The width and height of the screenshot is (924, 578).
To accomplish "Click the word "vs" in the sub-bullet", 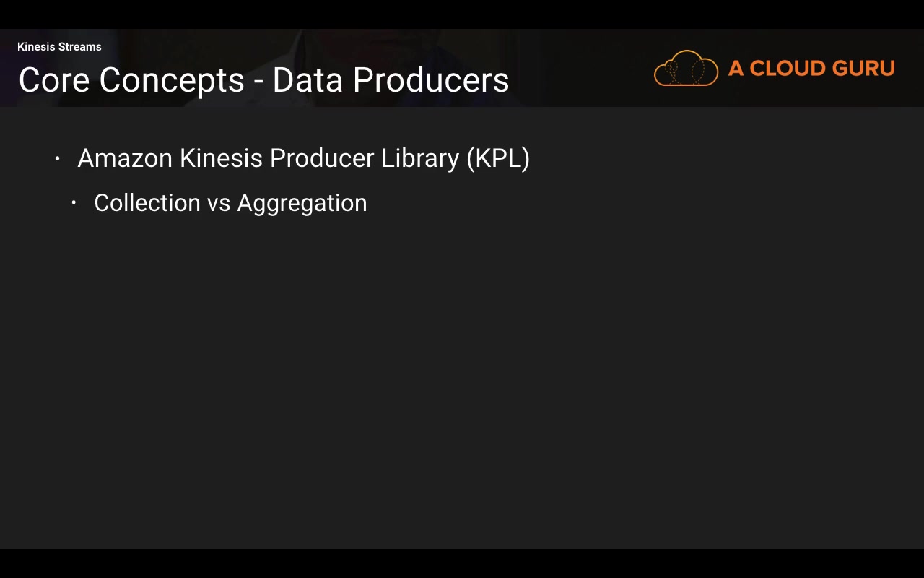I will (219, 204).
